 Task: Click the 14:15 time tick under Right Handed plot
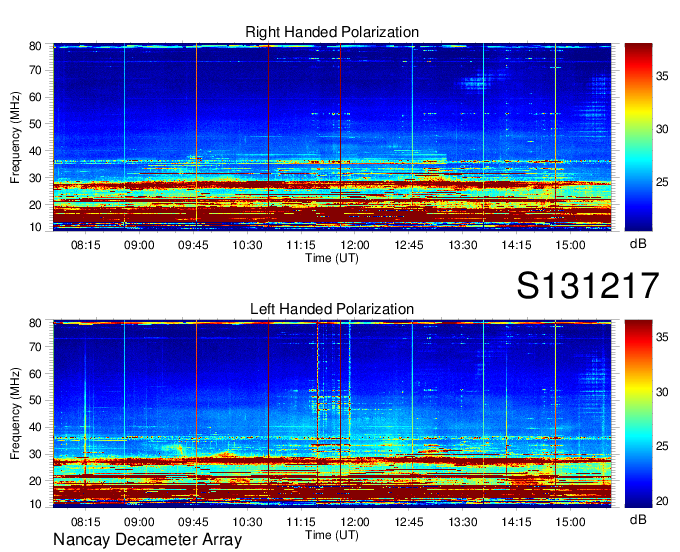click(517, 245)
